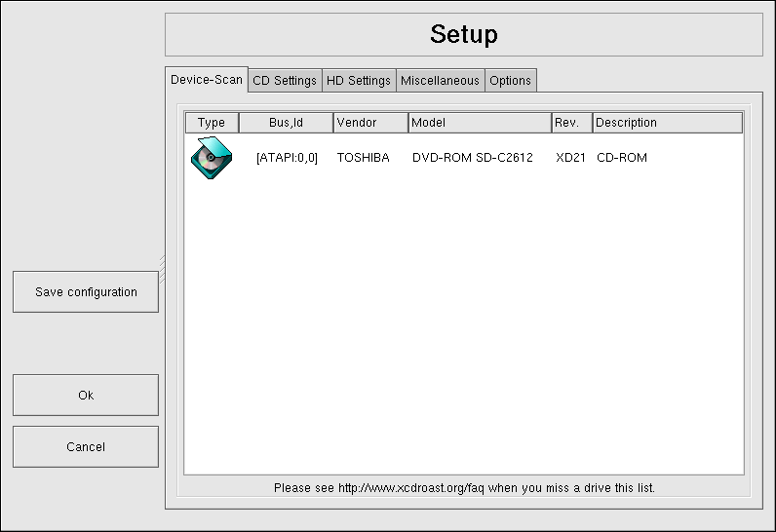Select the Device-Scan tab

pyautogui.click(x=207, y=80)
